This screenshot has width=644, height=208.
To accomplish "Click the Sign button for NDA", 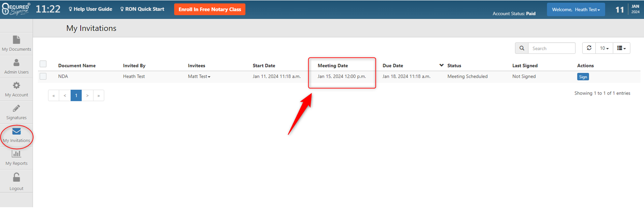I will point(583,77).
